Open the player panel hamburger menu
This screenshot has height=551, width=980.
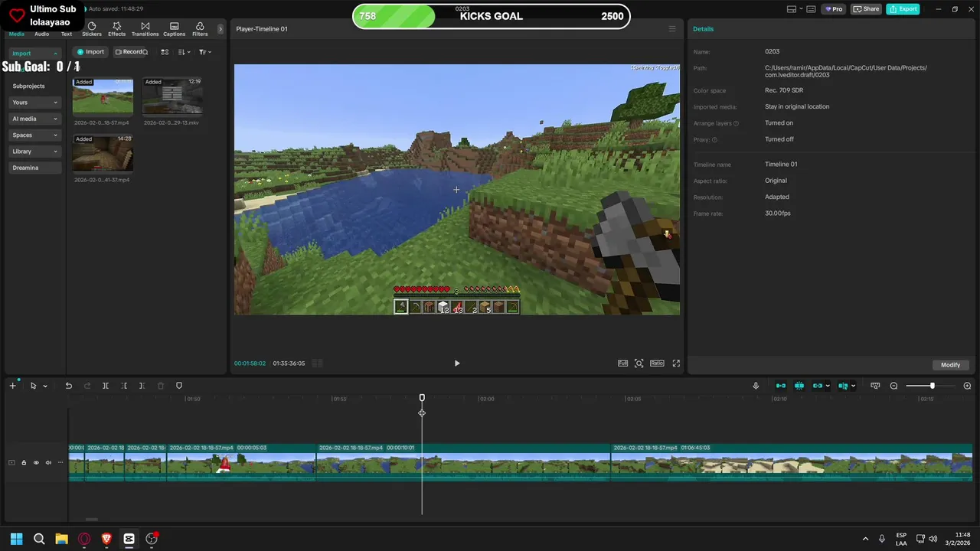click(672, 29)
